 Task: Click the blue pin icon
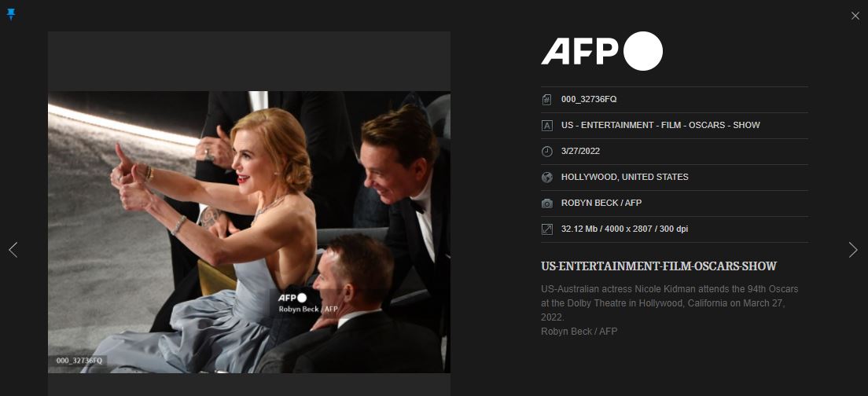(x=11, y=15)
